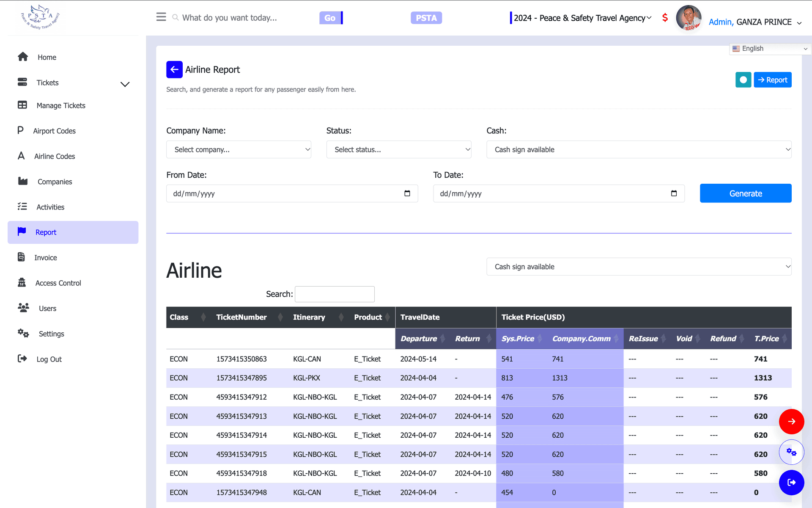The image size is (812, 508).
Task: Go to Access Control page
Action: [x=58, y=283]
